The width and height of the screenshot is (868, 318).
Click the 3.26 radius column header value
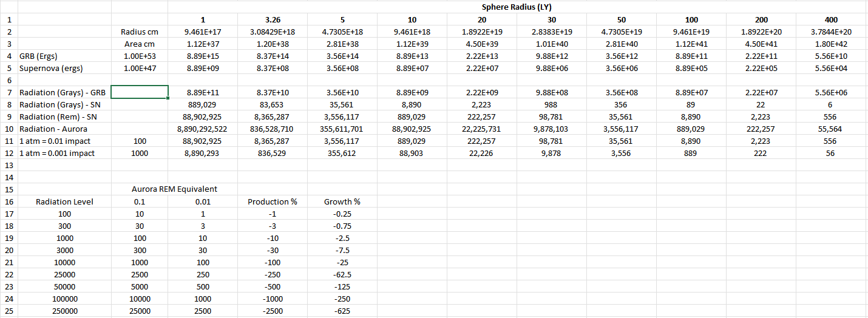[273, 20]
